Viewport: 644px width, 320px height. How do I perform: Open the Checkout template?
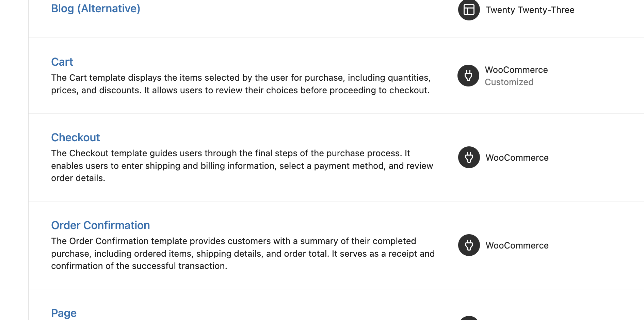click(x=75, y=137)
